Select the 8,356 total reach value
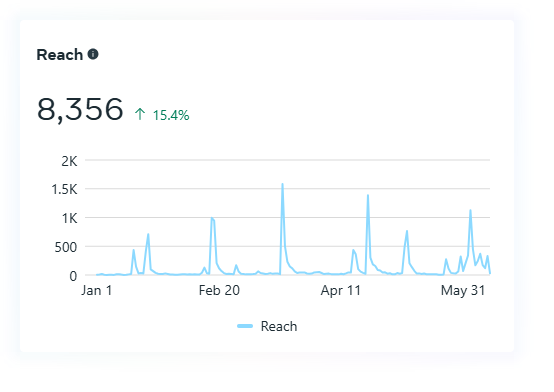The image size is (554, 392). [80, 110]
